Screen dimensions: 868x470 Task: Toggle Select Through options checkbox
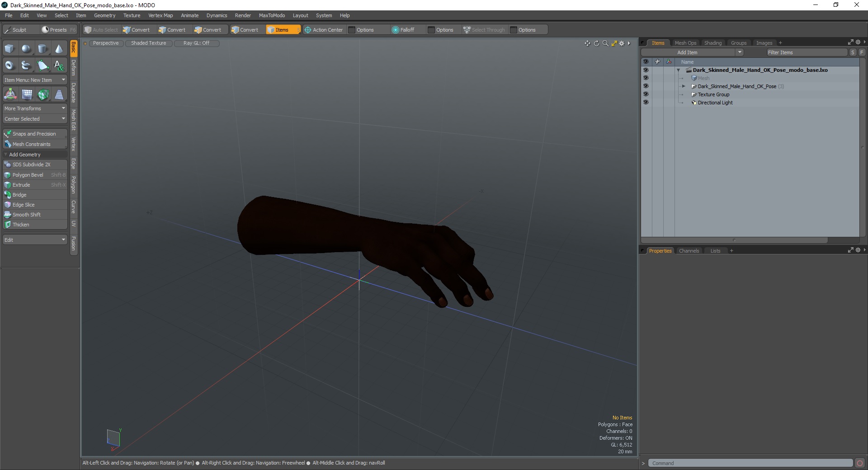(x=514, y=30)
